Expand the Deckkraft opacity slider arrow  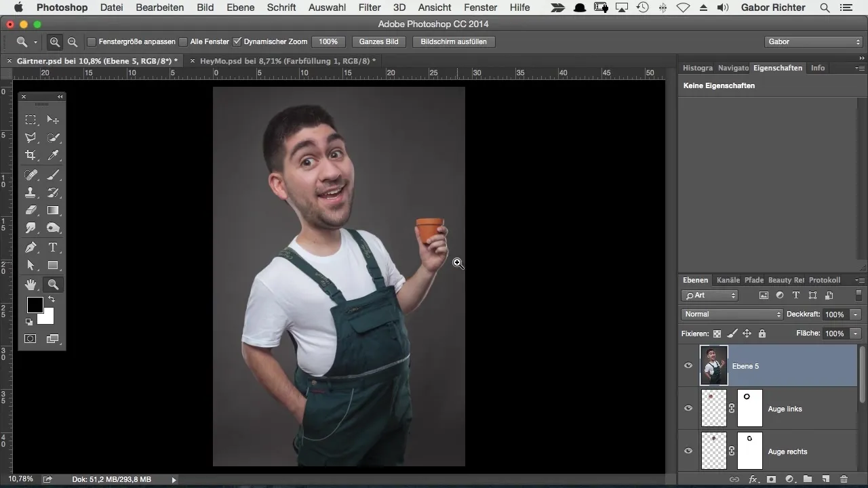[x=856, y=314]
